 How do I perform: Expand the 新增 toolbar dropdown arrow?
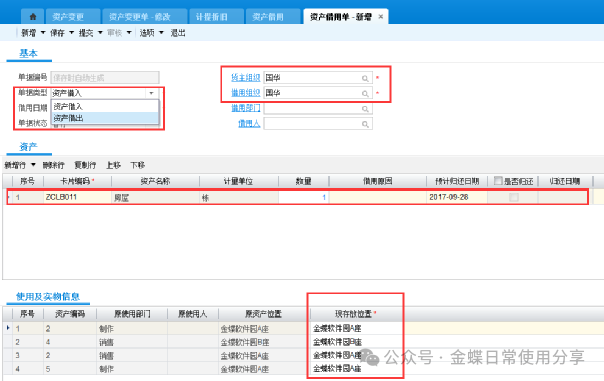tap(43, 33)
